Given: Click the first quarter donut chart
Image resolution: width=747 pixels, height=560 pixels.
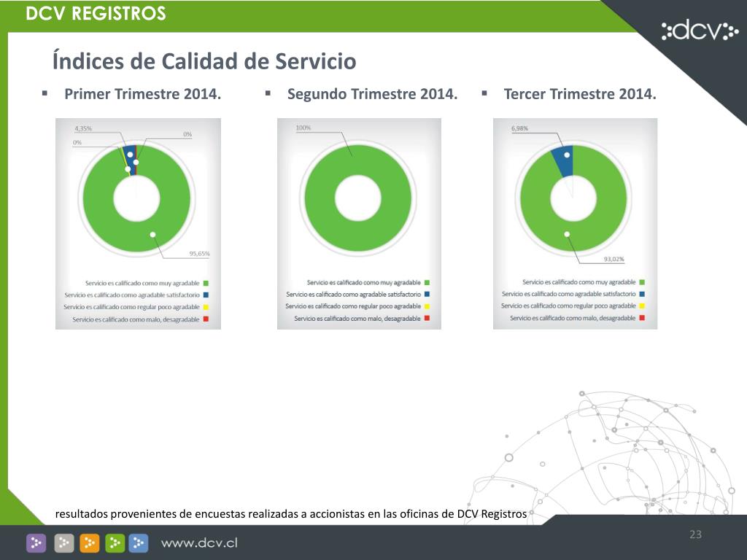Looking at the screenshot, I should [136, 198].
